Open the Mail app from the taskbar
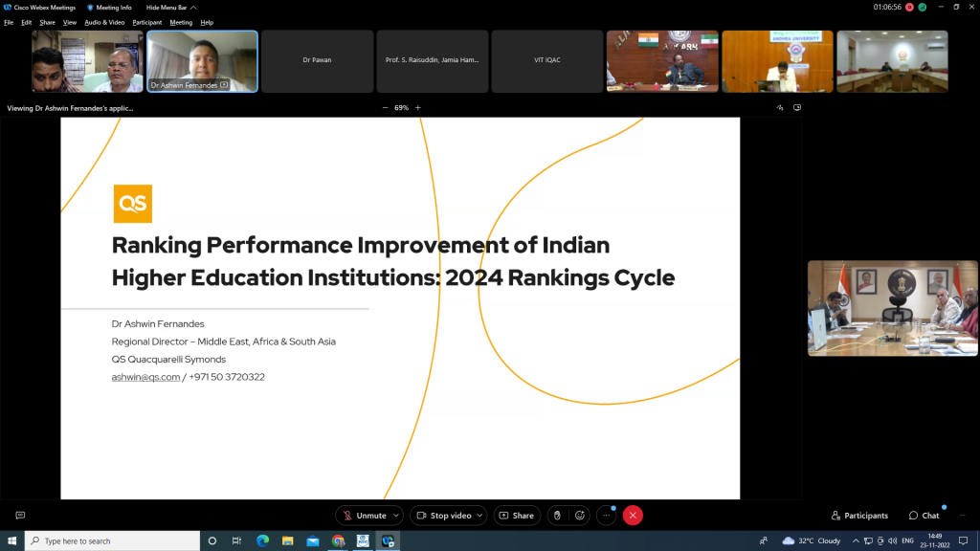980x551 pixels. point(313,541)
